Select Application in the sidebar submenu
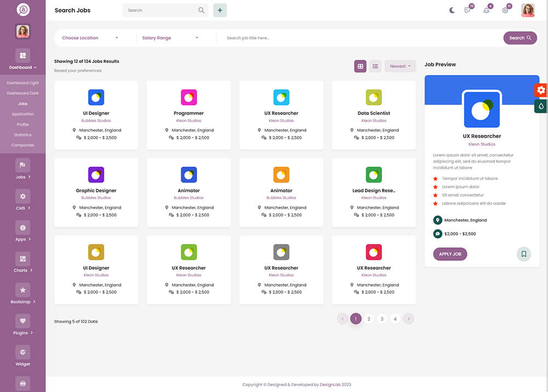The image size is (548, 392). (x=22, y=114)
